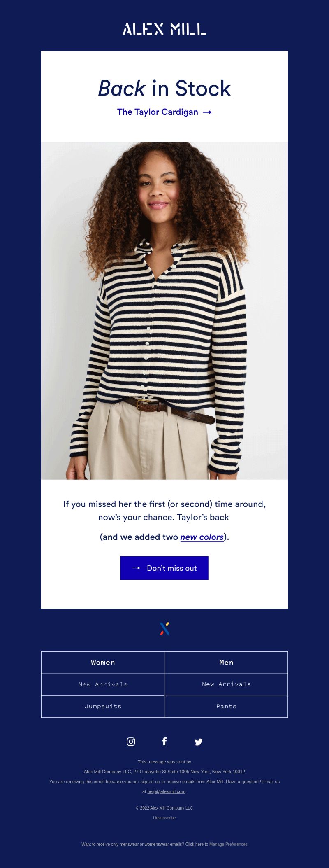Open The Taylor Cardigan link

158,112
